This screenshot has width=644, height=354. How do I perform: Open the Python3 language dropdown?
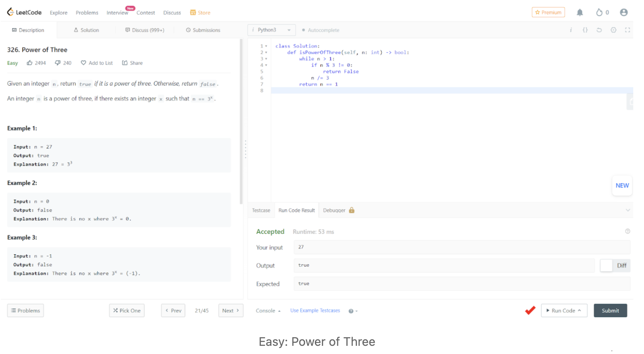point(272,30)
